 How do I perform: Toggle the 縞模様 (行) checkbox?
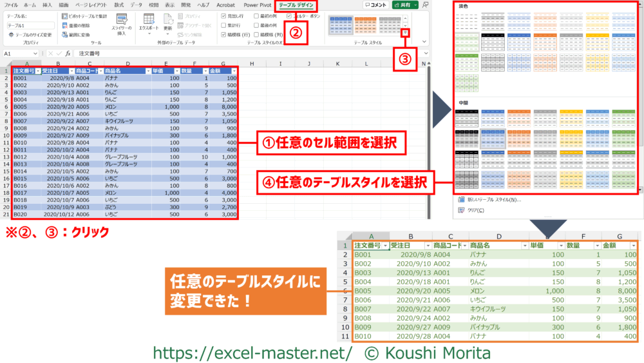click(223, 34)
